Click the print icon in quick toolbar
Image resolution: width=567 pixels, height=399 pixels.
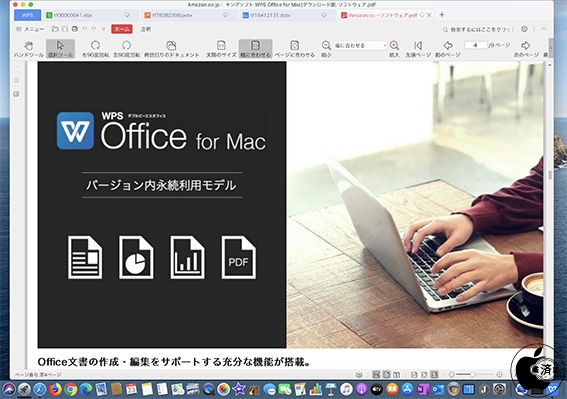click(74, 29)
